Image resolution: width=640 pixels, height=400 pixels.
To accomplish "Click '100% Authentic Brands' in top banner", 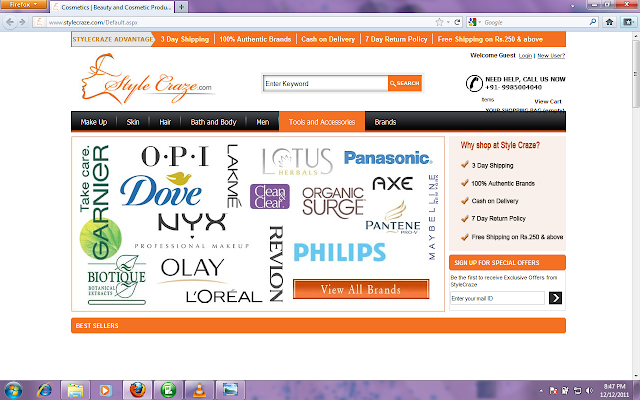I will pyautogui.click(x=255, y=39).
